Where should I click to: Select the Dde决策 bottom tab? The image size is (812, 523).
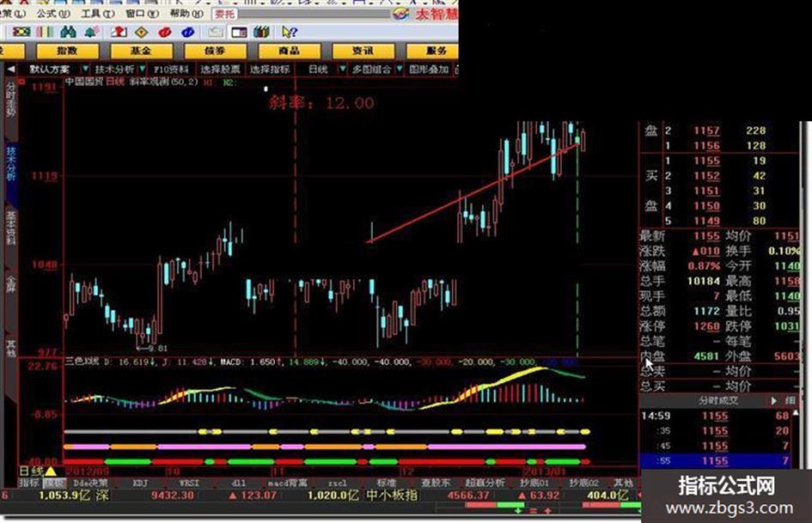91,483
